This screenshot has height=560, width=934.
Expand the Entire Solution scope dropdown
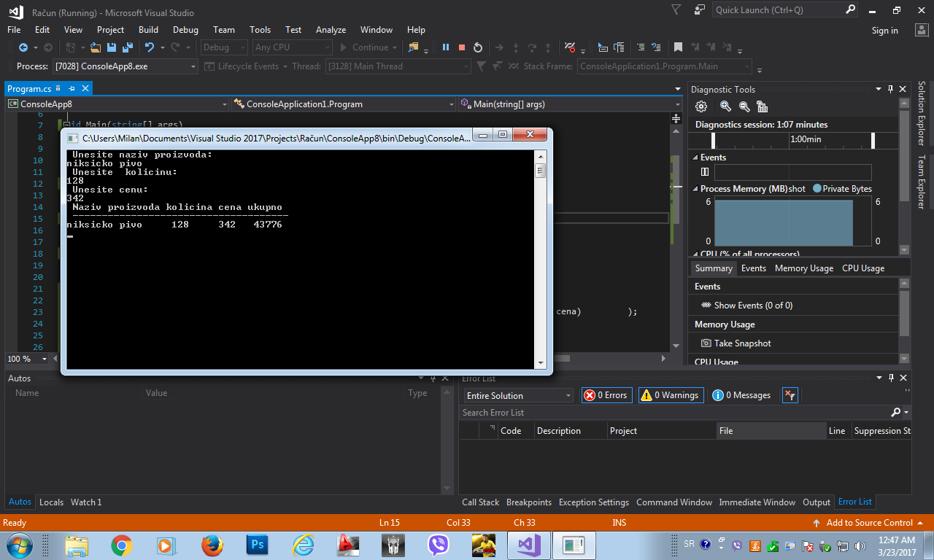[x=568, y=396]
